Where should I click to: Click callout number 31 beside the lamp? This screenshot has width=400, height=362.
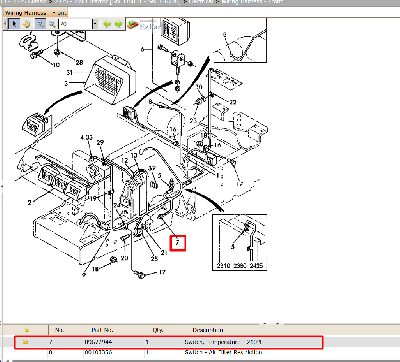pyautogui.click(x=69, y=72)
